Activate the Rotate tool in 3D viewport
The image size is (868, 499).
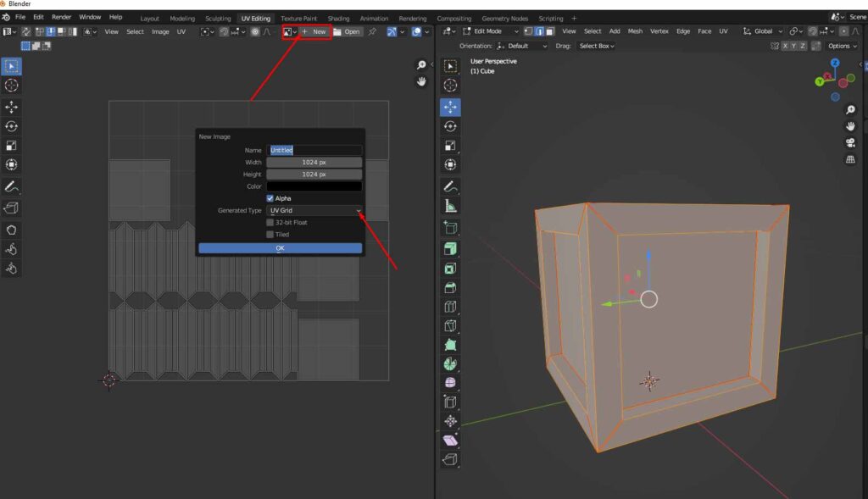450,126
